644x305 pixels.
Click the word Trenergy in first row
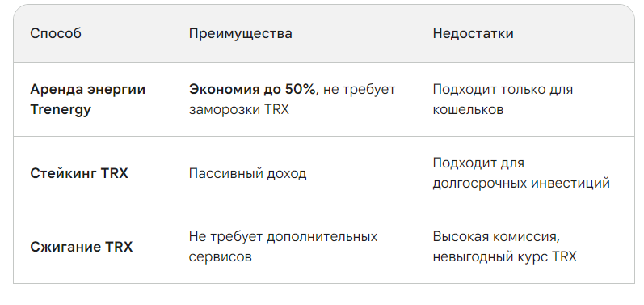click(x=61, y=110)
